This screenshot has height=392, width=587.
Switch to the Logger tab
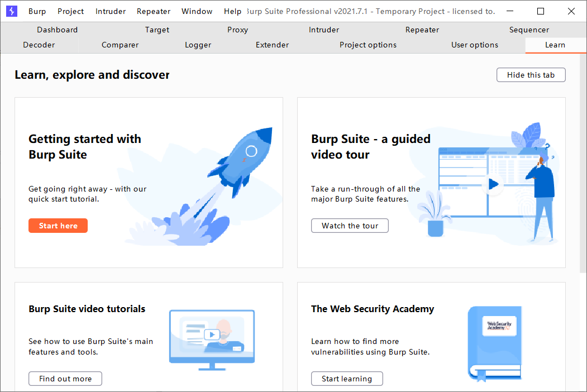[198, 45]
